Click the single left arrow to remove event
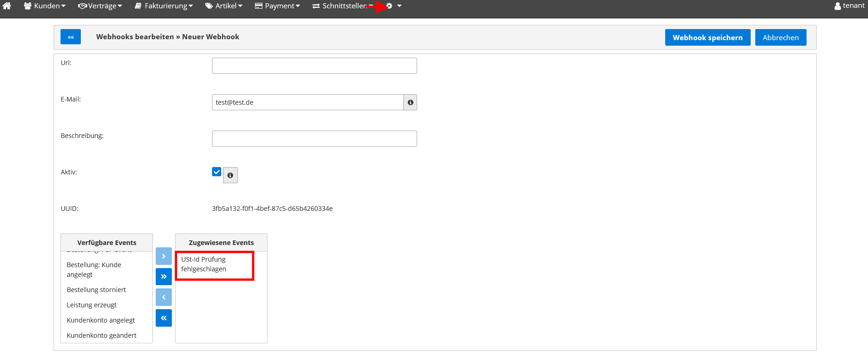 click(x=164, y=298)
